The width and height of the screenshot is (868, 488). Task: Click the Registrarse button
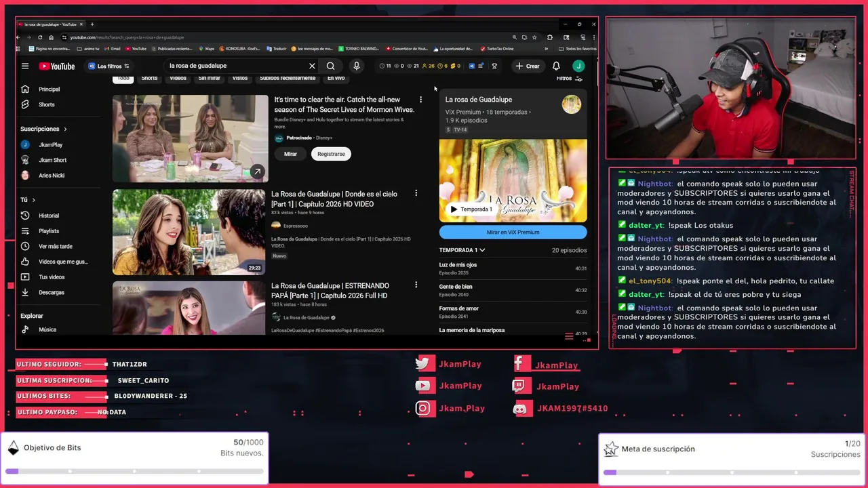(331, 154)
